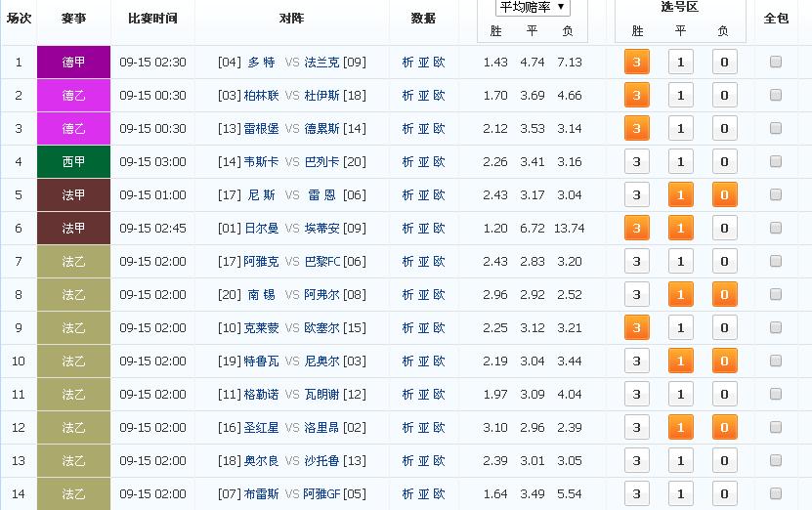Click 法乙 league tag in row 7

click(73, 262)
